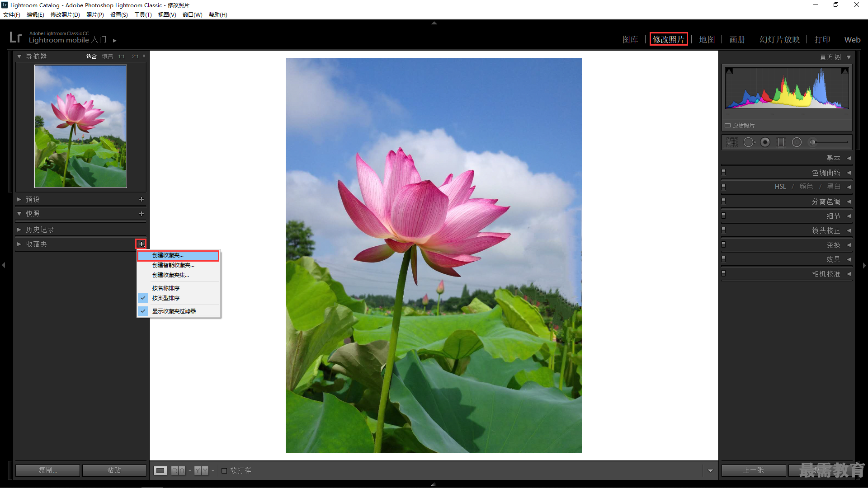Screen dimensions: 868x488
Task: Set navigator zoom to 1:1
Action: [121, 56]
